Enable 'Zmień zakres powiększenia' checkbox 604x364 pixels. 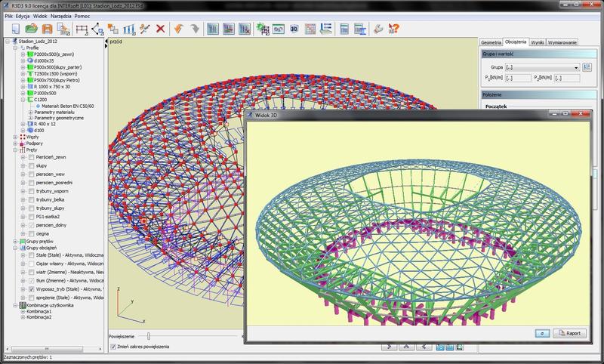point(113,346)
